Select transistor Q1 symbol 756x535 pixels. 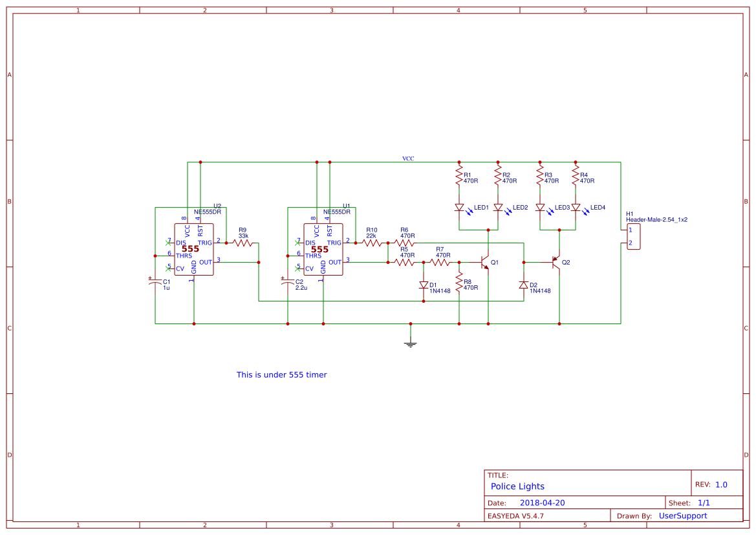click(x=485, y=263)
